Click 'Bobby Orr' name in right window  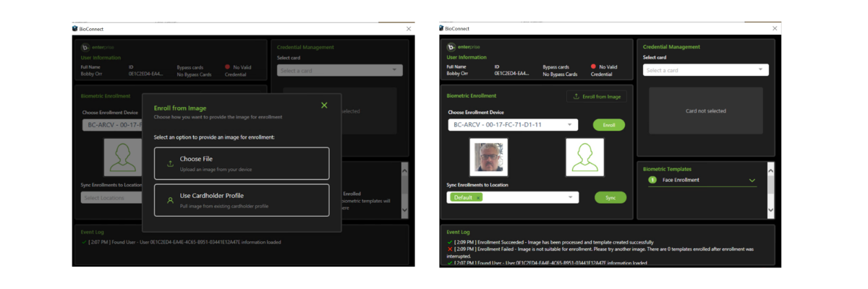coord(457,74)
